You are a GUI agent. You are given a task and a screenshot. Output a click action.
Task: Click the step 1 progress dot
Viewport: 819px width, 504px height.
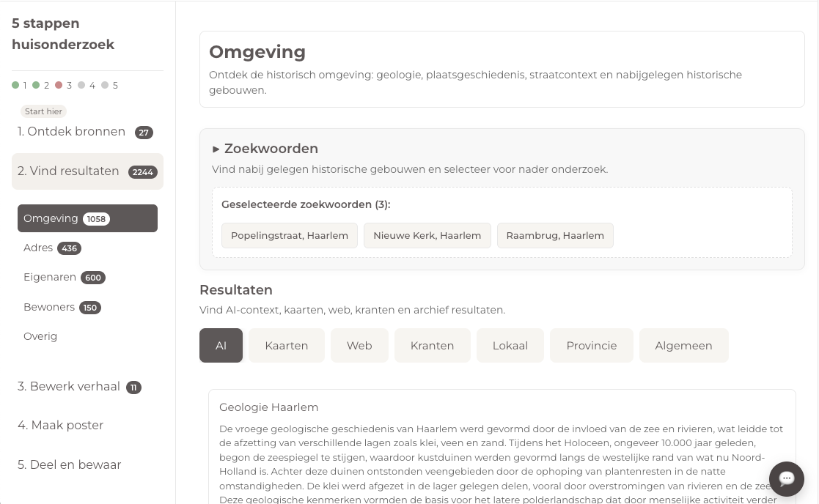[x=15, y=86]
